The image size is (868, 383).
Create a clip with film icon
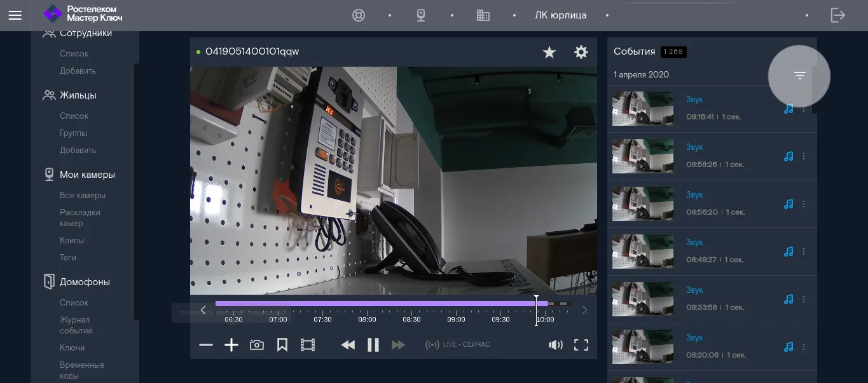(308, 345)
